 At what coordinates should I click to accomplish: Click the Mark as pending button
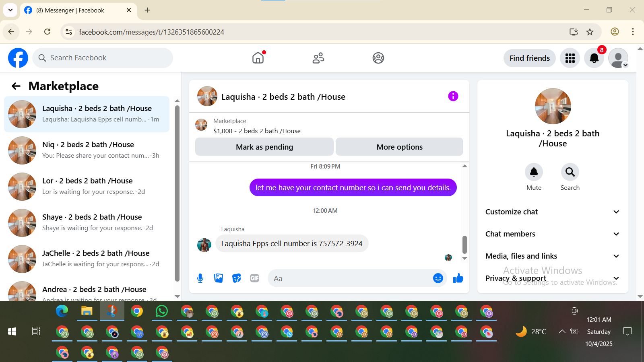click(x=264, y=147)
